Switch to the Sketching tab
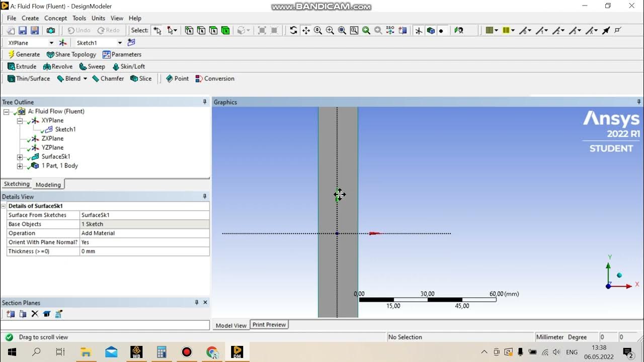The width and height of the screenshot is (644, 362). tap(17, 184)
